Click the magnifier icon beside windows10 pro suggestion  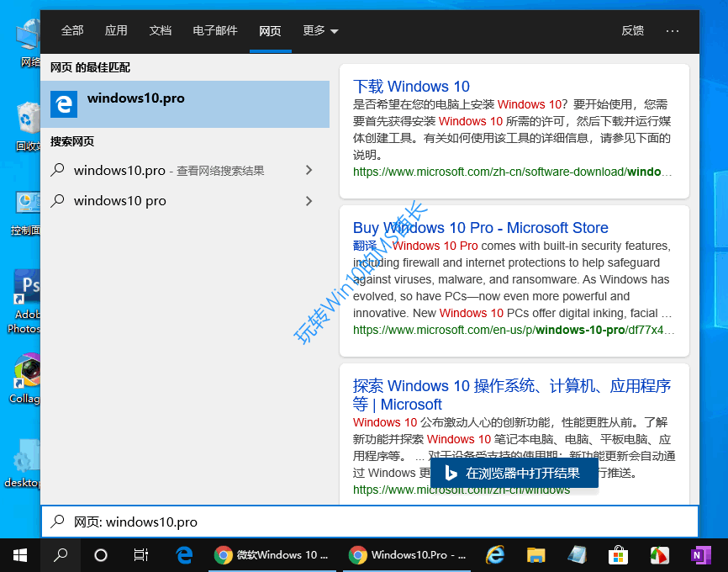tap(57, 201)
